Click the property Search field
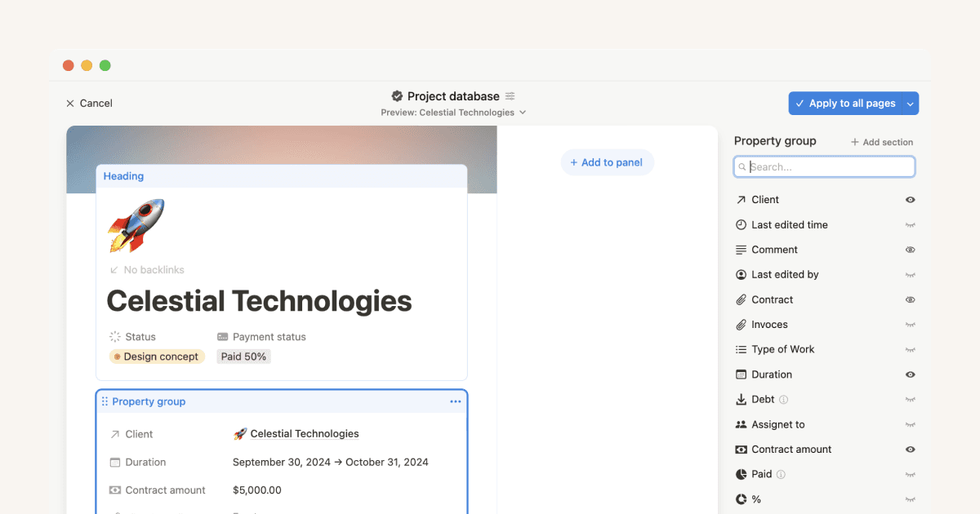This screenshot has height=514, width=980. pos(823,166)
